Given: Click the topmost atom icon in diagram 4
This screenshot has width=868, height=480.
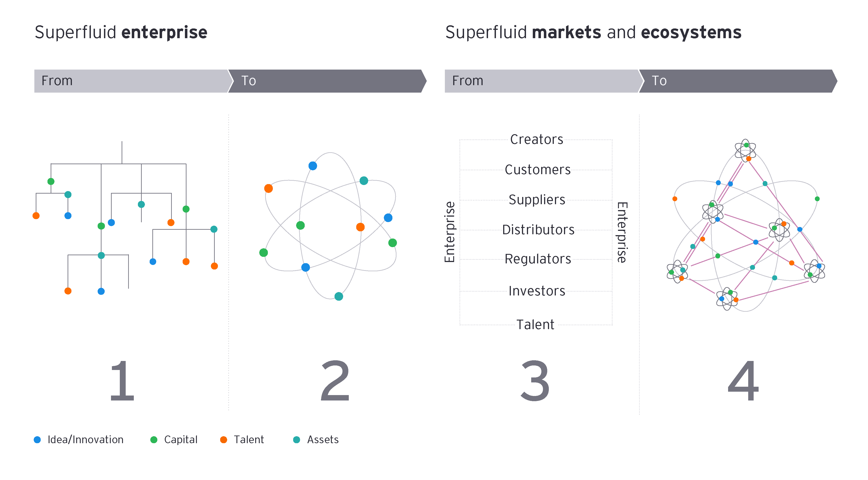Looking at the screenshot, I should click(745, 150).
